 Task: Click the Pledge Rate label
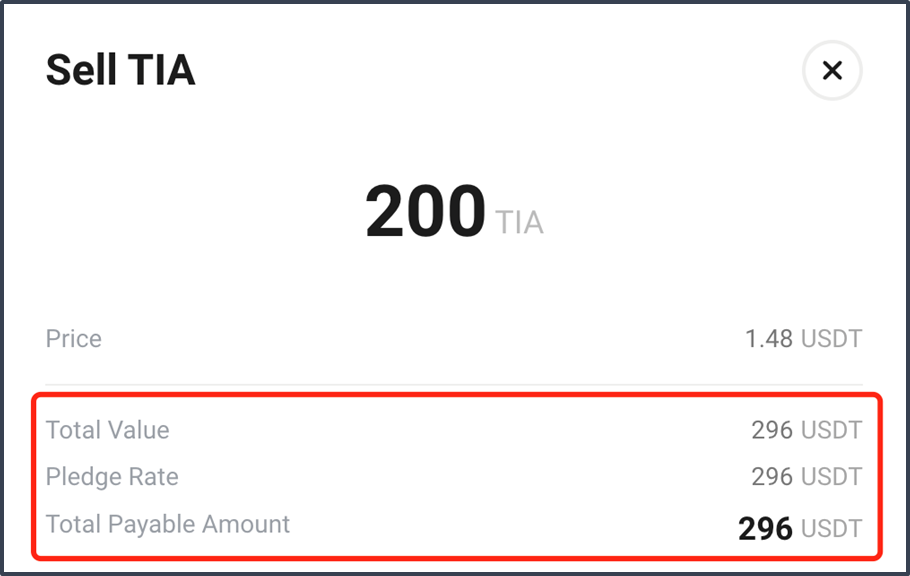point(112,477)
